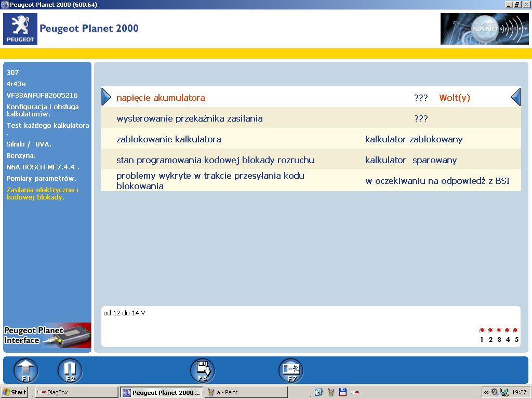Minimize the Peugeot Planet 2000 window

coord(509,4)
